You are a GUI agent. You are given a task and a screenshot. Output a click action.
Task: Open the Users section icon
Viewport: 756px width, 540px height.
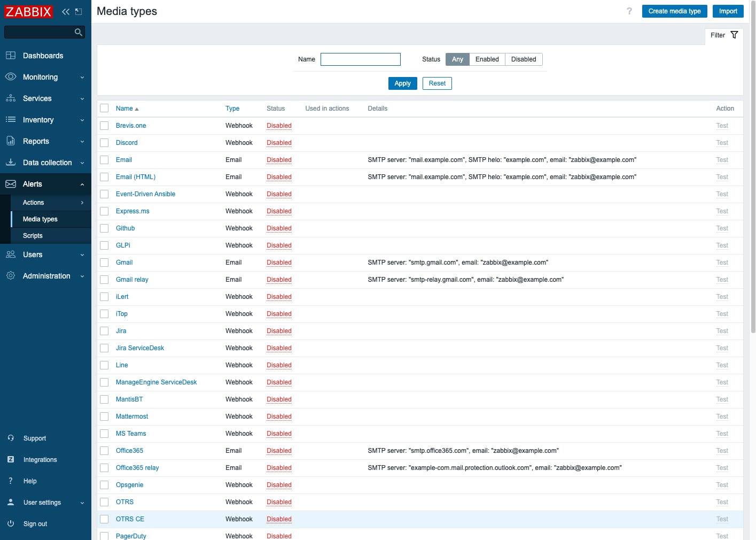(x=11, y=254)
